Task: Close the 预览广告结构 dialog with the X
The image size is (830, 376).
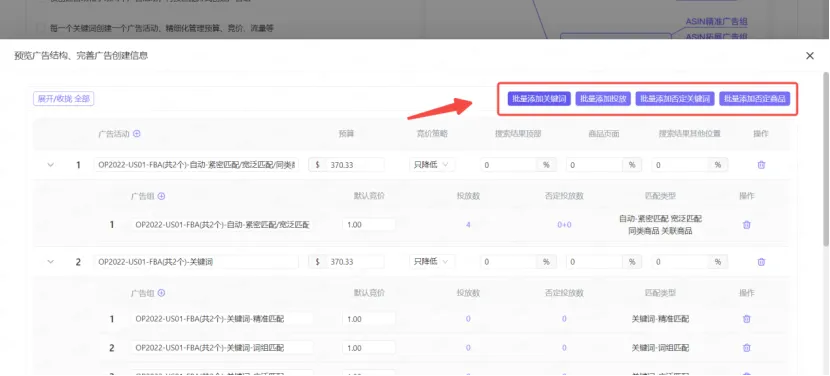Action: click(809, 56)
